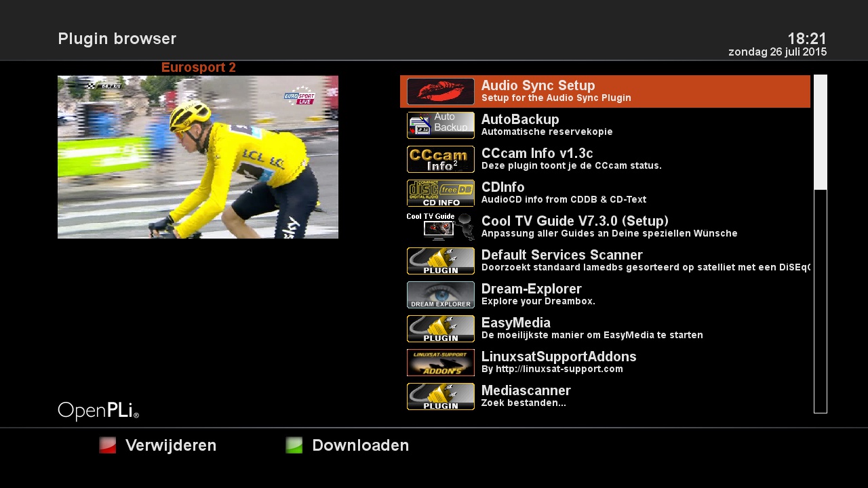
Task: Click the green Downloaden button
Action: [361, 446]
